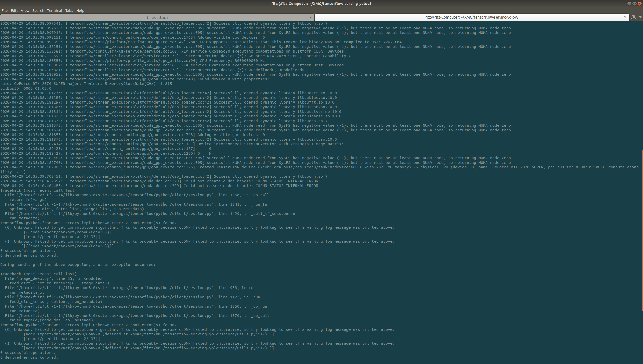
Task: Click 'CPU Frequency: 3600000000 Hz' text
Action: click(232, 61)
